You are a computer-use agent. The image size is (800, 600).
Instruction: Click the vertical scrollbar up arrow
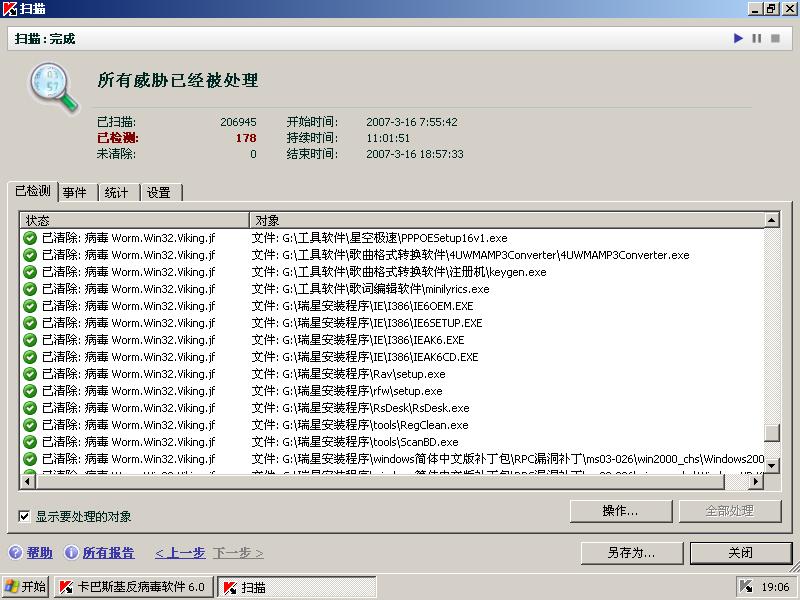772,220
